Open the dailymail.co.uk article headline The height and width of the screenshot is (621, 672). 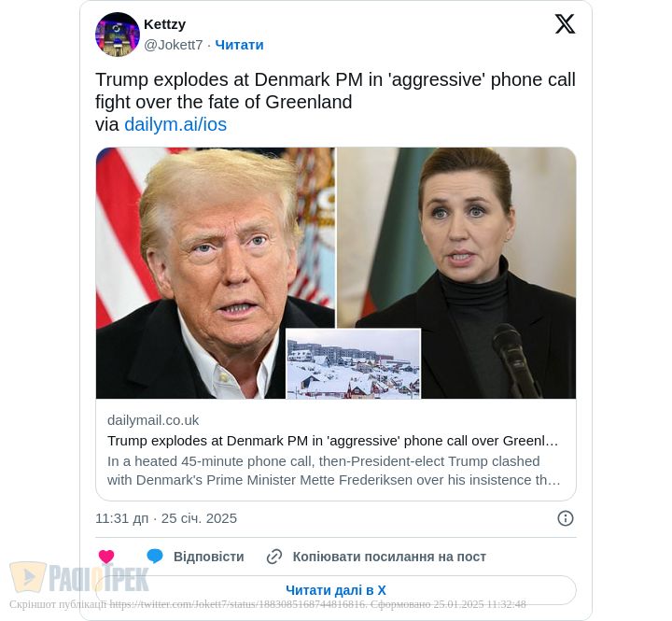click(332, 441)
